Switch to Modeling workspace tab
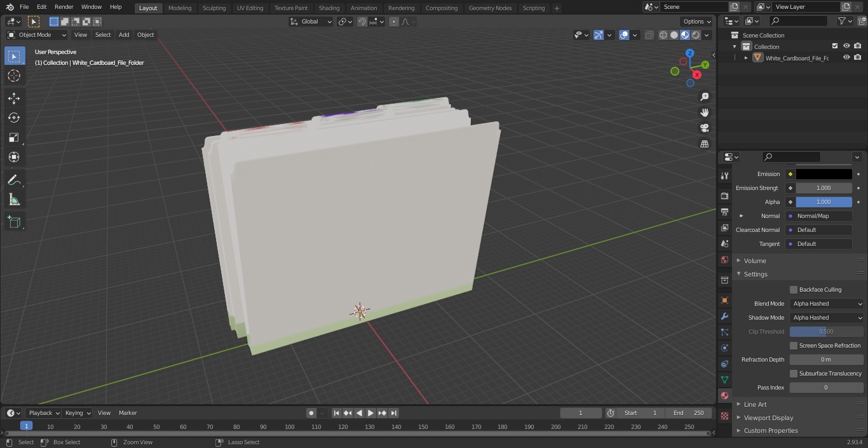 pos(180,8)
